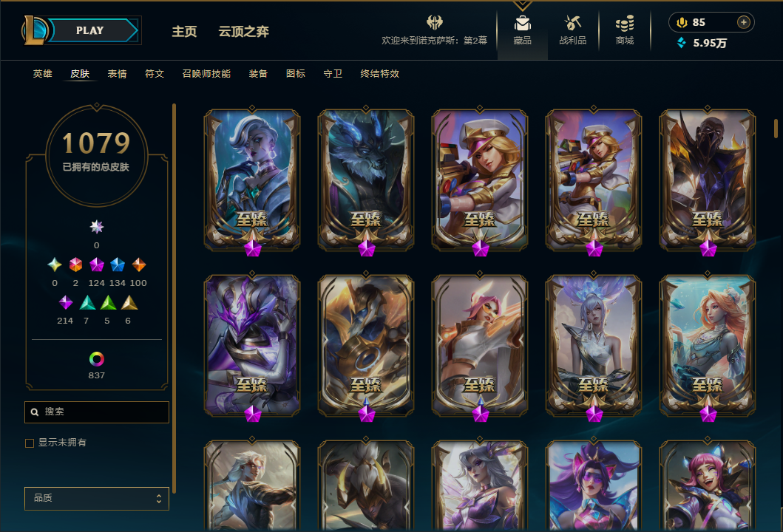
Task: Switch to the 符文 tab
Action: point(155,74)
